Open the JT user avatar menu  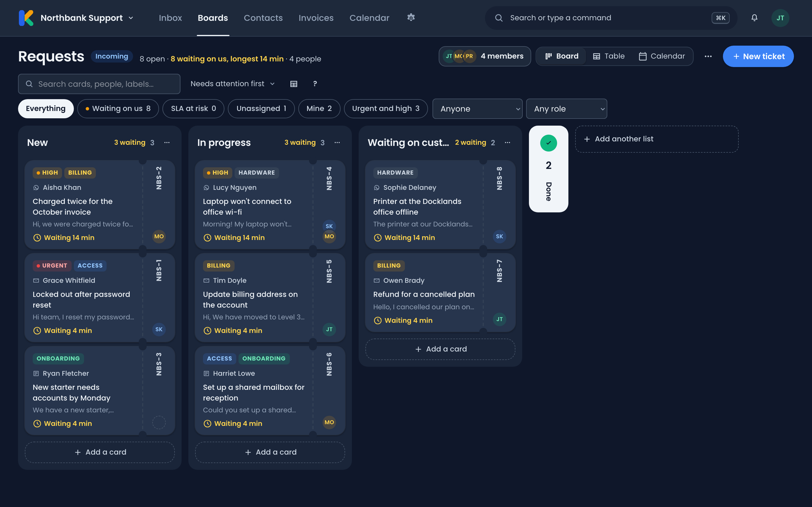(780, 18)
